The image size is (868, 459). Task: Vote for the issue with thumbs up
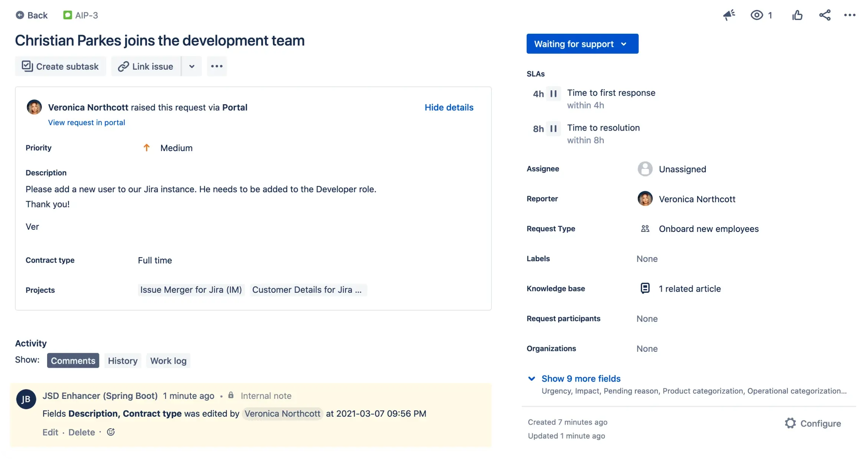click(798, 15)
